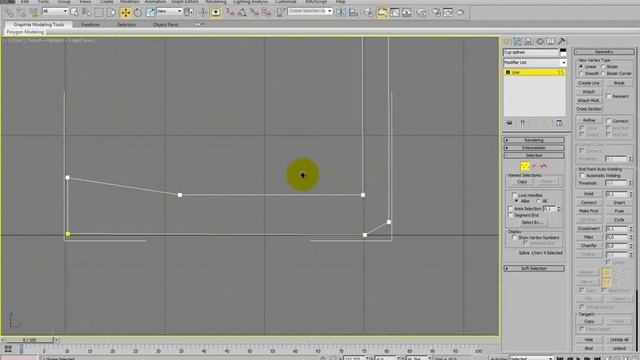Select the Rotate tool in the main toolbar
Image resolution: width=640 pixels, height=360 pixels.
click(138, 13)
